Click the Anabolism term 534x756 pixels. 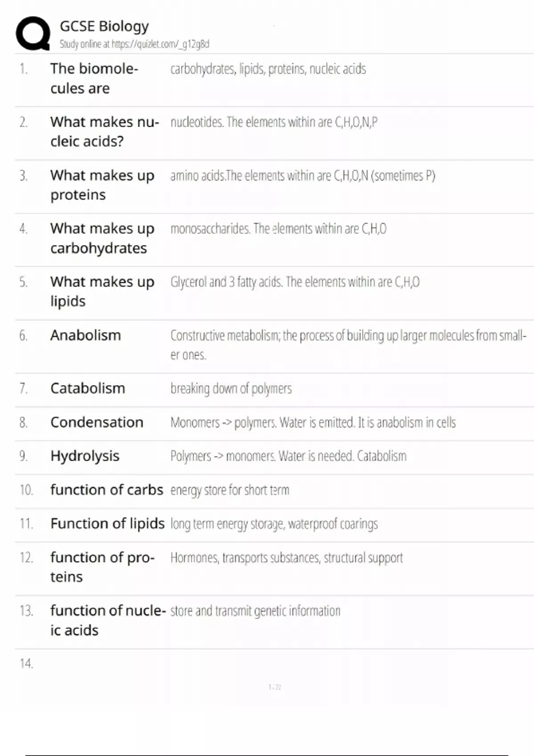coord(85,335)
